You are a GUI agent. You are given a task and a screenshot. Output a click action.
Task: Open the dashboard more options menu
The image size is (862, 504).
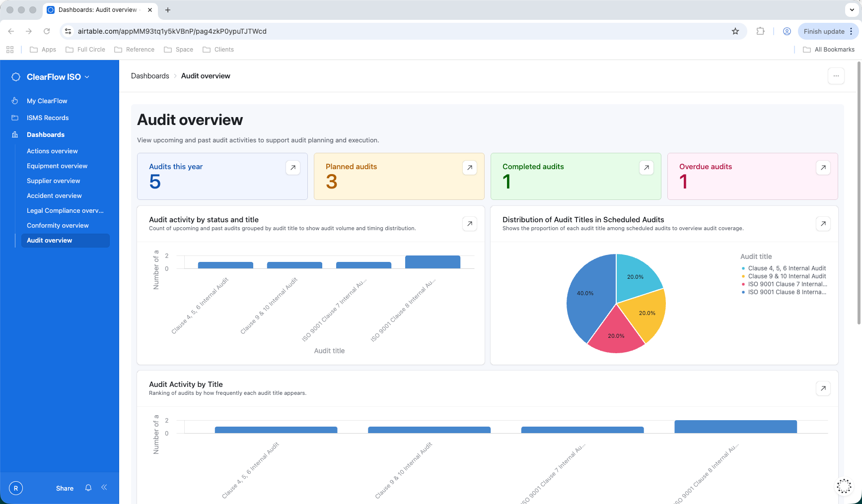coord(836,76)
